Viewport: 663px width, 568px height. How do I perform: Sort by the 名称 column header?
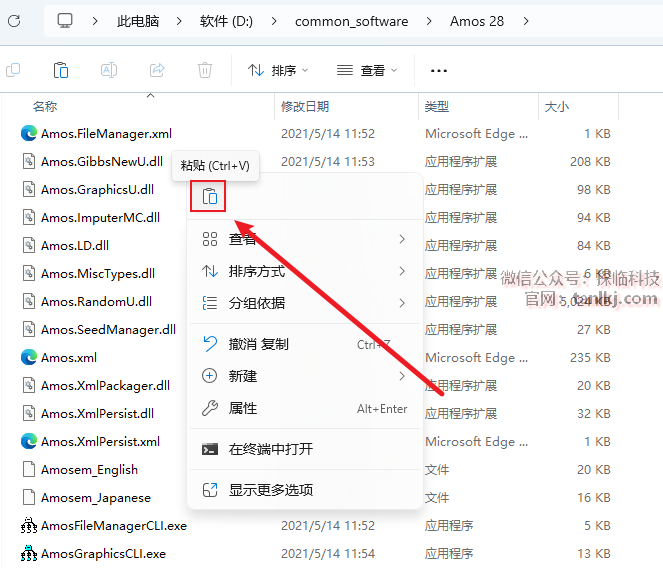(45, 107)
